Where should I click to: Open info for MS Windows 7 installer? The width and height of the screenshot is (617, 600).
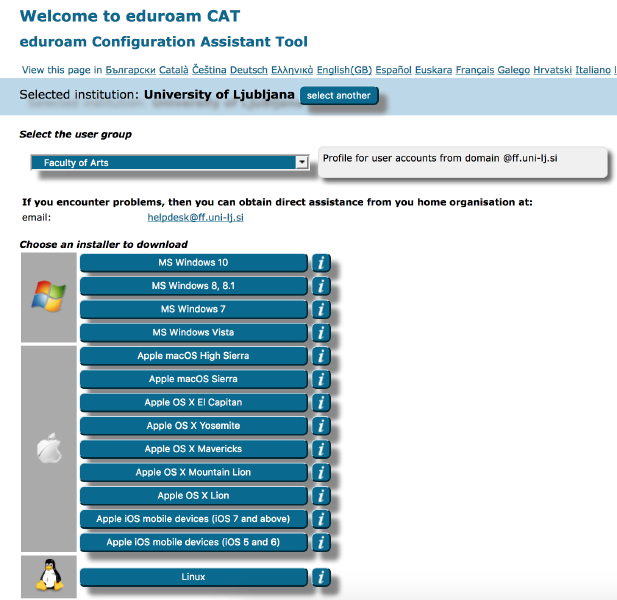point(321,309)
